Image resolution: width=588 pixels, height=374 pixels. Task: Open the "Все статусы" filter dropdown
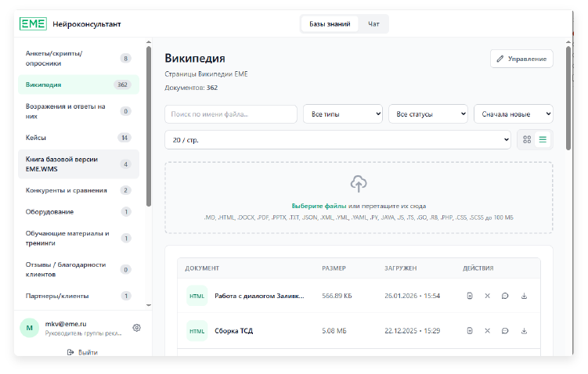point(427,114)
